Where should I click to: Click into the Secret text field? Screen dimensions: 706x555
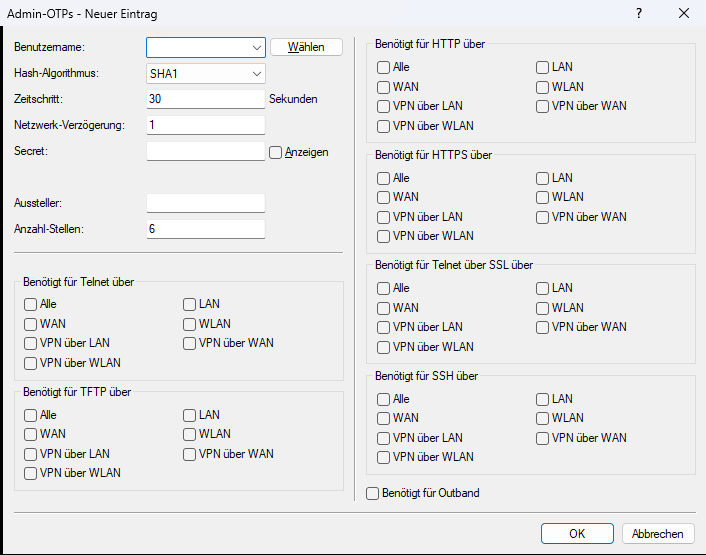pos(205,151)
